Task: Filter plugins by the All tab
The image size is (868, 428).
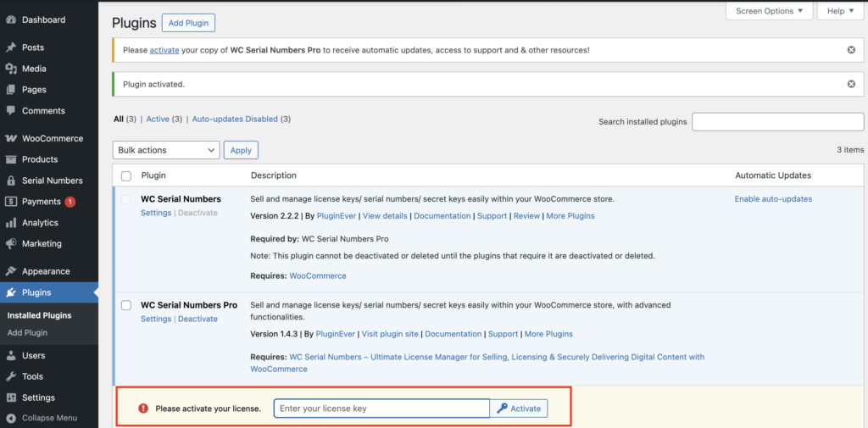Action: pos(119,119)
